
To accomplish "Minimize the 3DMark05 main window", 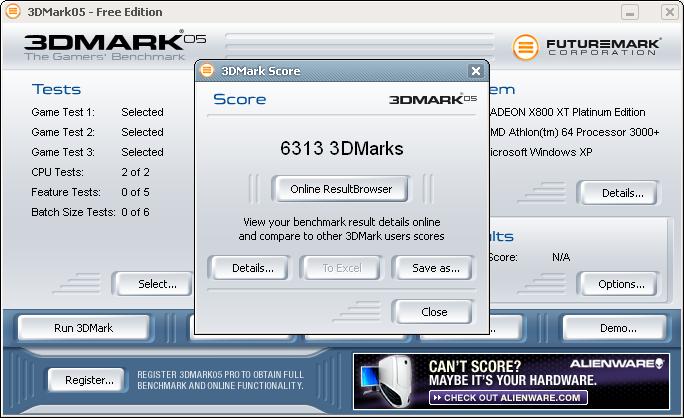I will point(629,12).
